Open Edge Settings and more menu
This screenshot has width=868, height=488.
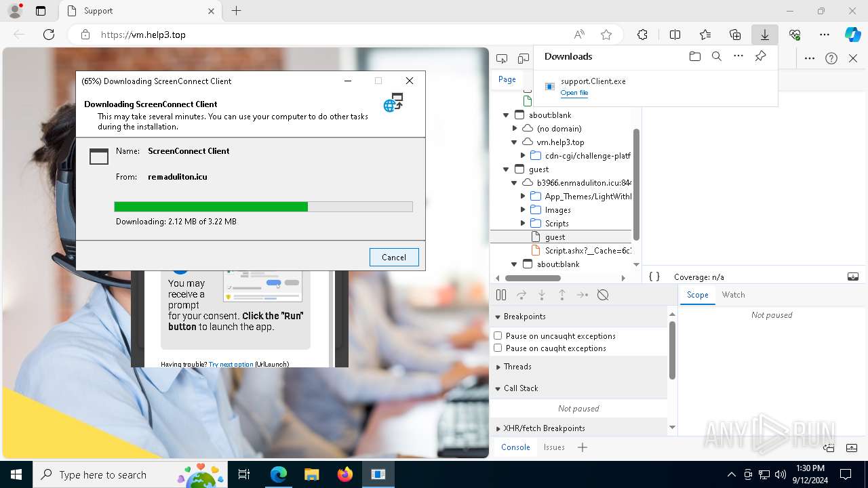825,35
